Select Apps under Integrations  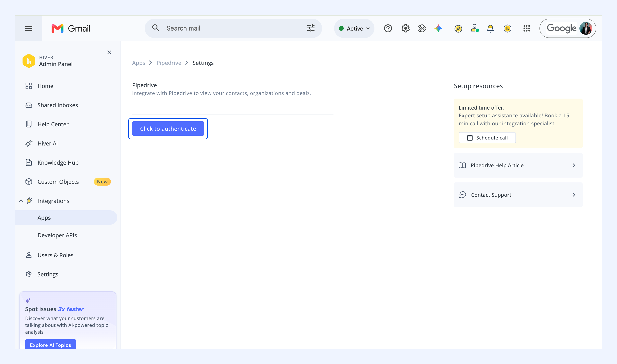coord(66,218)
